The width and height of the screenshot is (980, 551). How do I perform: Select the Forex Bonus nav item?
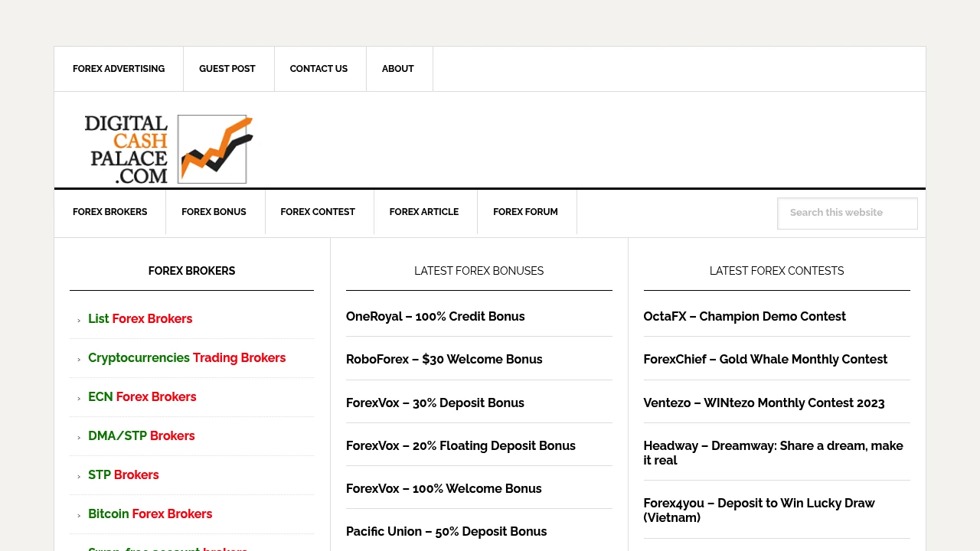214,212
